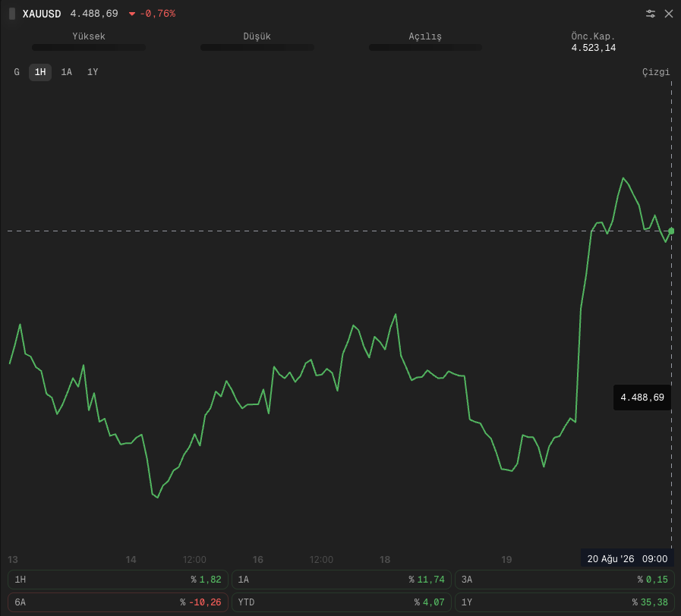Select the 1A monthly timeframe

67,72
